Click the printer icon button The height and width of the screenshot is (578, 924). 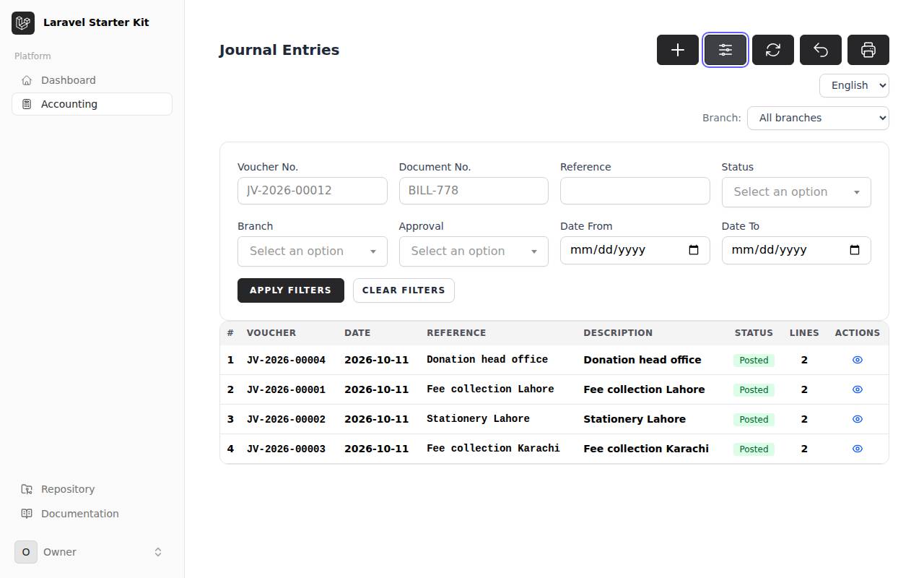pyautogui.click(x=868, y=50)
